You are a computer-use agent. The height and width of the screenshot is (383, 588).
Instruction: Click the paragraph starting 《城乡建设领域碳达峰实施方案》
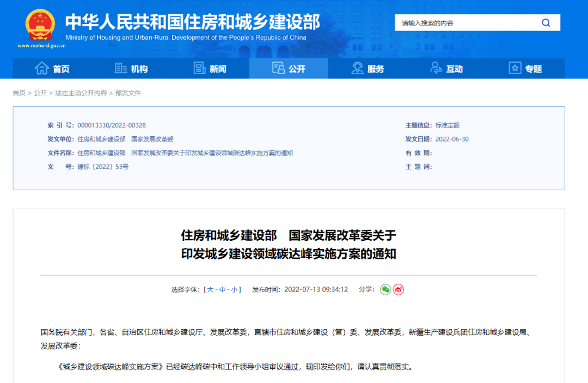236,367
